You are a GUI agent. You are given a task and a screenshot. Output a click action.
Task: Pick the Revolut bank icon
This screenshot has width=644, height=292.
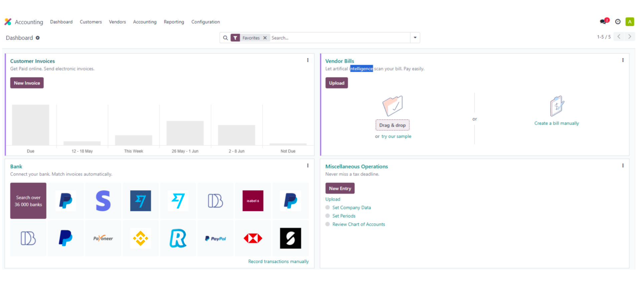click(x=178, y=238)
